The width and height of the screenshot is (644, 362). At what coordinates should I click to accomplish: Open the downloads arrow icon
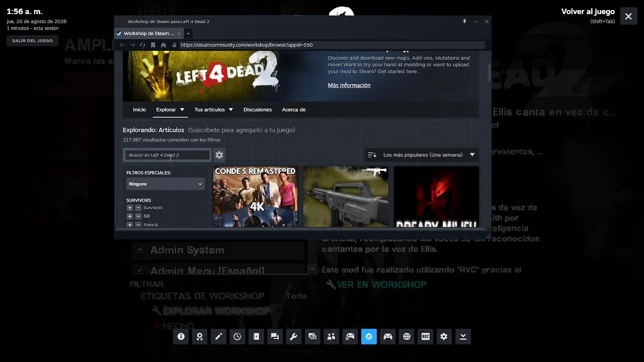click(x=463, y=337)
